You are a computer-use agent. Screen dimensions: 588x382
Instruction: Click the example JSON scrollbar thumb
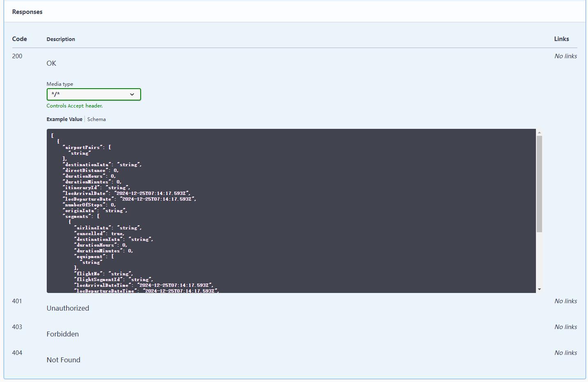point(539,183)
